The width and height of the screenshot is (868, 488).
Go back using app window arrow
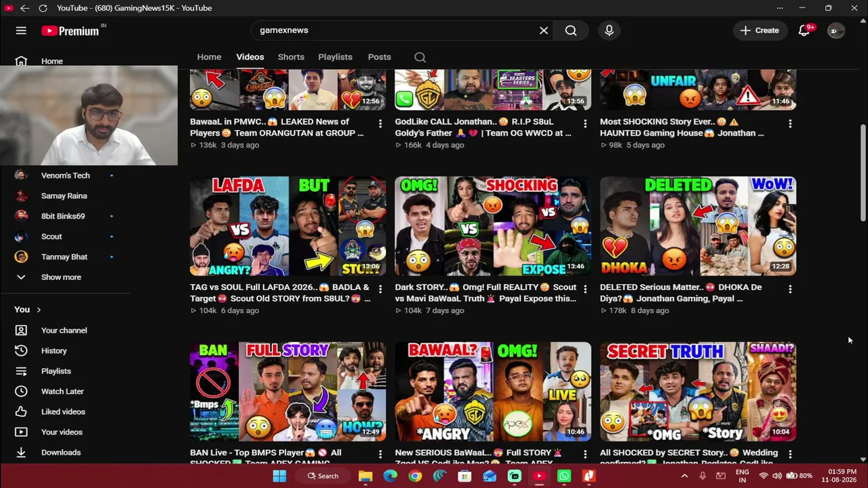[24, 8]
